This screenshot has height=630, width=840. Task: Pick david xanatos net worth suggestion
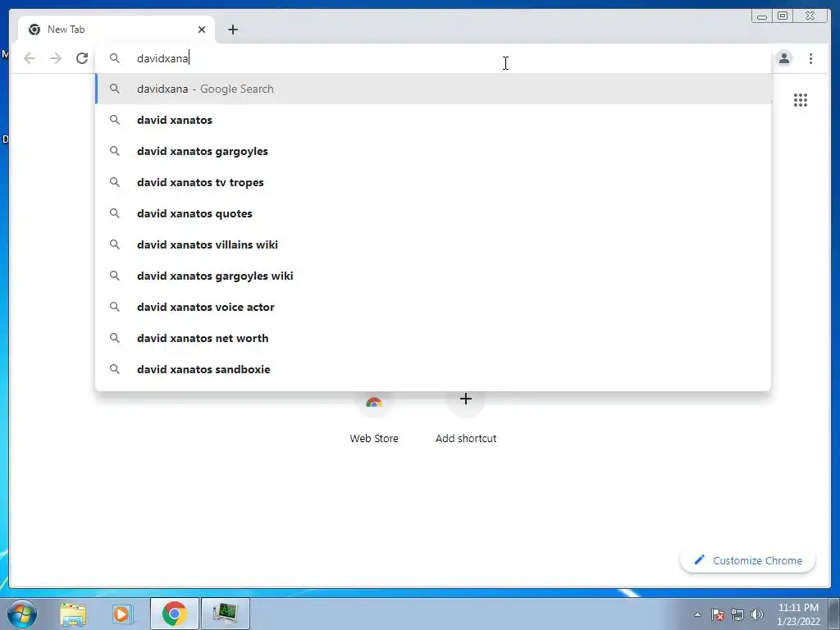[433, 338]
